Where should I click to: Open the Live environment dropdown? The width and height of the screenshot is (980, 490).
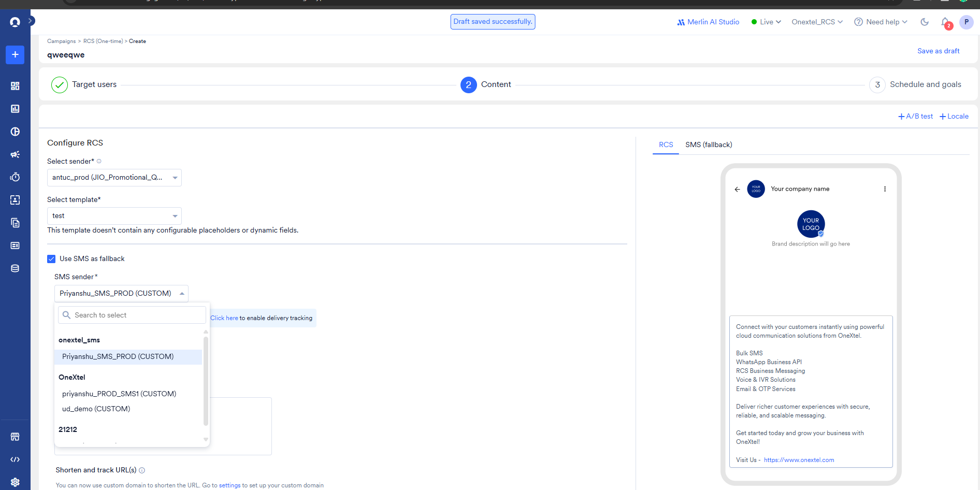point(766,22)
